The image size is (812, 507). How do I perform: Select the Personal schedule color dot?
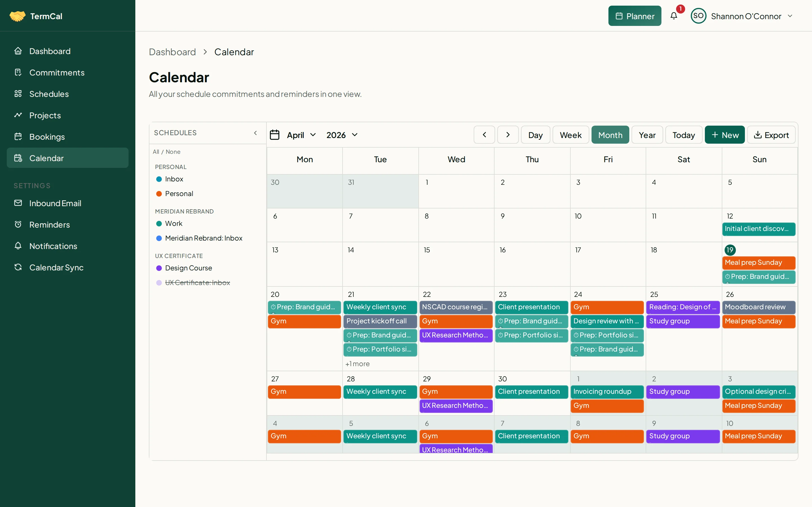[x=159, y=194]
